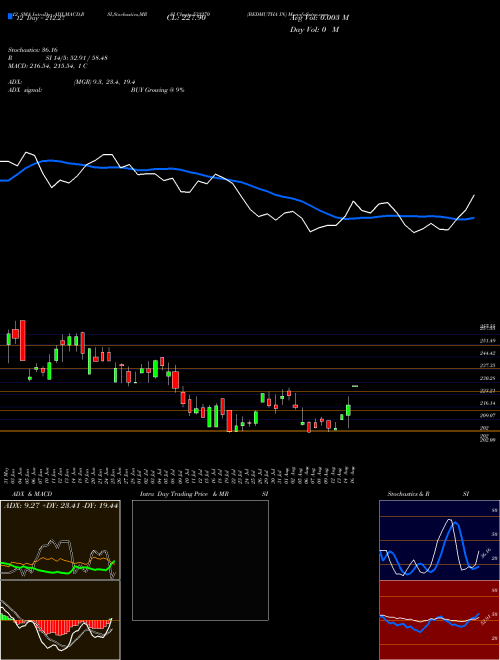
Task: Click the ADX: 9.27 +DY: 23.41 -DY: 19.44 header
Action: click(x=61, y=505)
